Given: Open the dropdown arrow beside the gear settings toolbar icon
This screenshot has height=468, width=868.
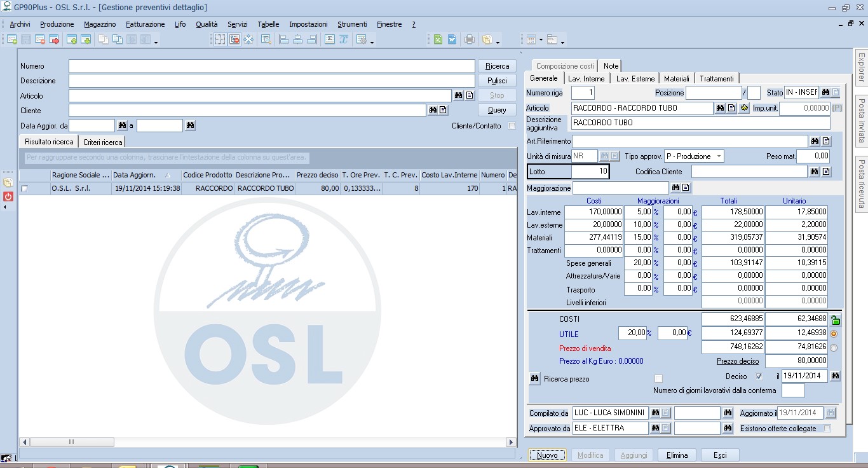Looking at the screenshot, I should [x=372, y=42].
